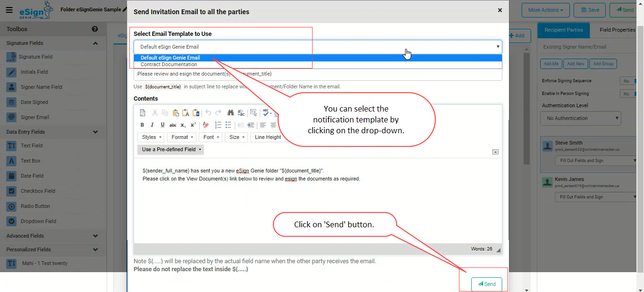Select the Text Box tool icon
The width and height of the screenshot is (644, 292).
(x=11, y=161)
